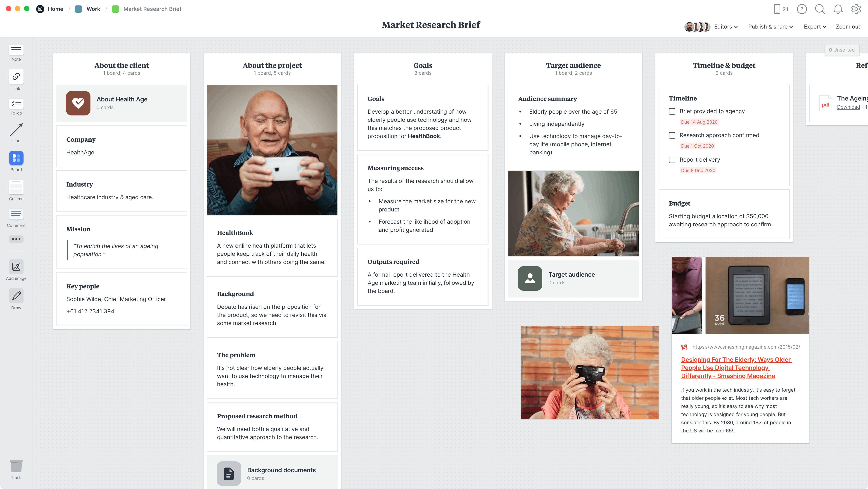
Task: Toggle the Brief provided to agency checkbox
Action: tap(672, 111)
